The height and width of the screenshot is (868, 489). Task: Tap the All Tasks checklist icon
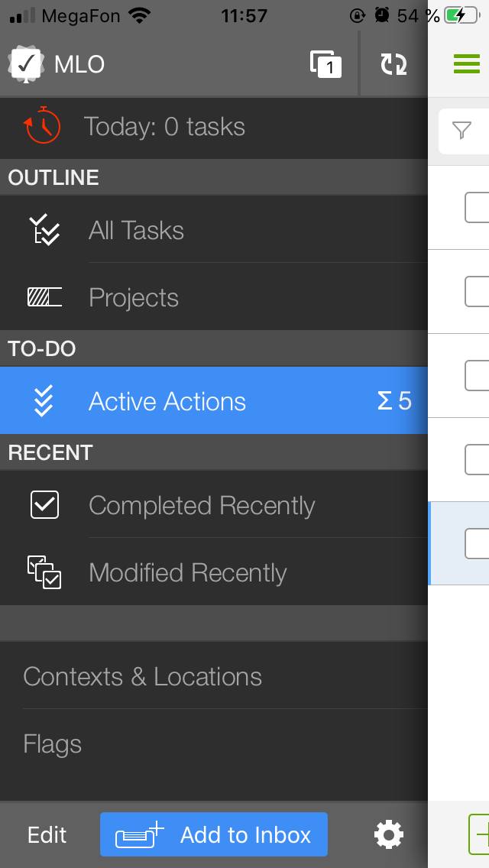44,230
